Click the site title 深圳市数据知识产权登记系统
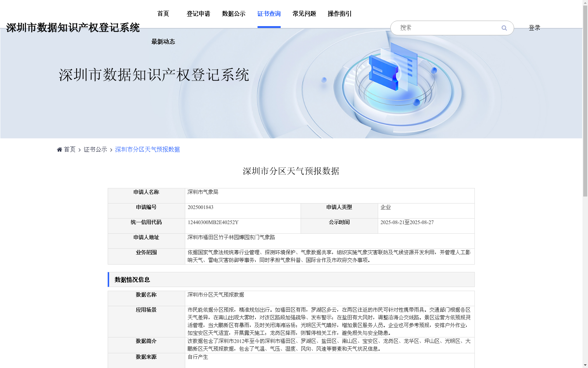Screen dimensions: 588x368 point(73,27)
